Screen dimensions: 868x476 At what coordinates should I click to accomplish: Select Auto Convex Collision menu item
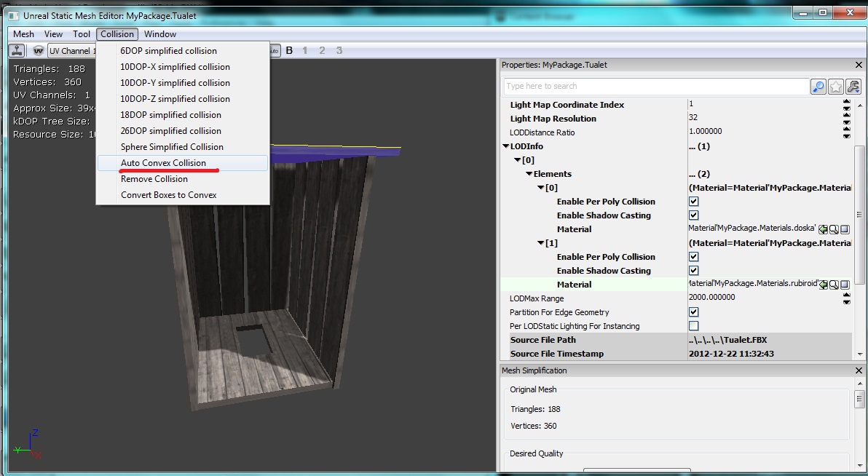[x=163, y=163]
